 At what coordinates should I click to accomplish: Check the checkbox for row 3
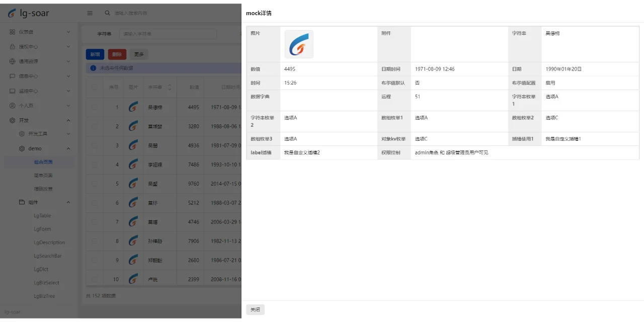pos(95,145)
